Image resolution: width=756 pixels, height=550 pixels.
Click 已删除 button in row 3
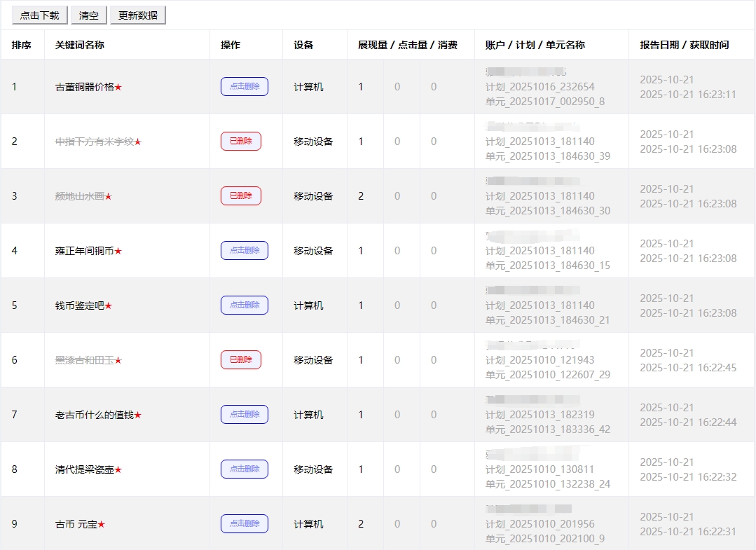(x=240, y=196)
